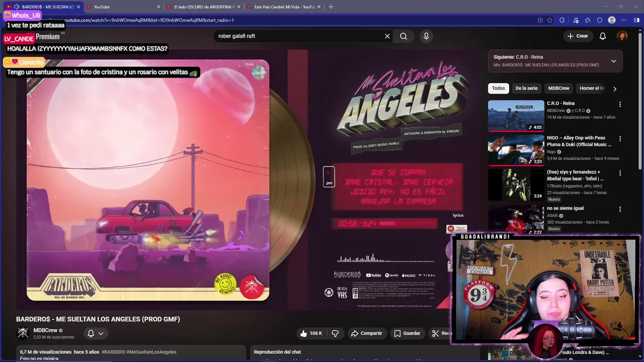The image size is (644, 362).
Task: Open browser settings three-dots menu
Action: [624, 20]
